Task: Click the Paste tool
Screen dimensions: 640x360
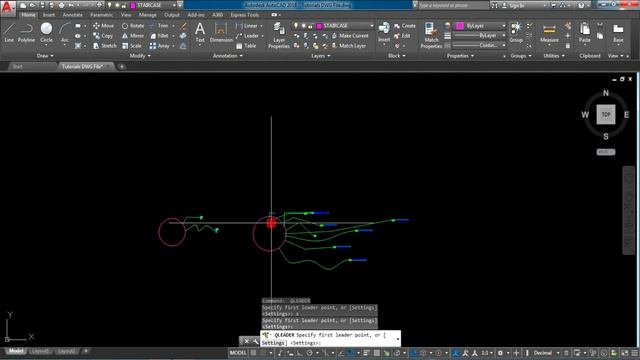Action: coord(585,33)
